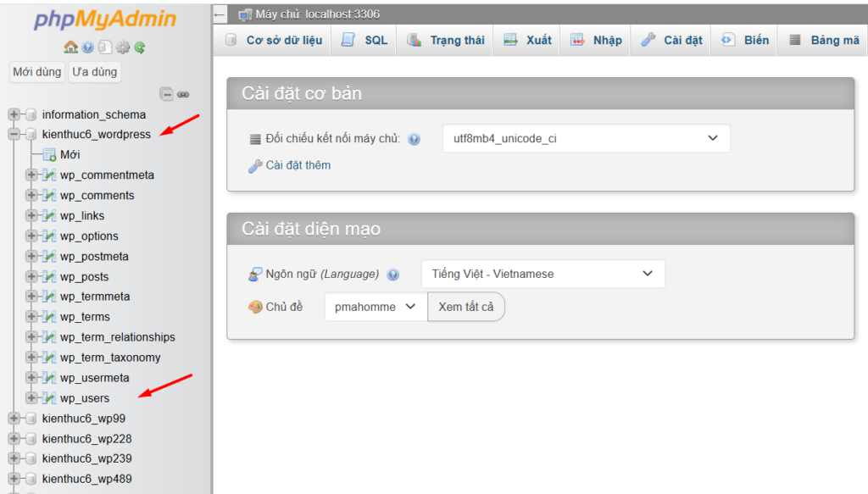Screen dimensions: 868x494
Task: Expand the wp_usermeta table node
Action: click(x=31, y=378)
